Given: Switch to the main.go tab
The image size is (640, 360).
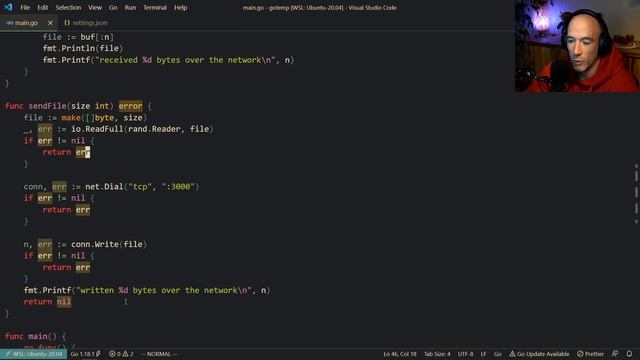Looking at the screenshot, I should click(x=26, y=23).
